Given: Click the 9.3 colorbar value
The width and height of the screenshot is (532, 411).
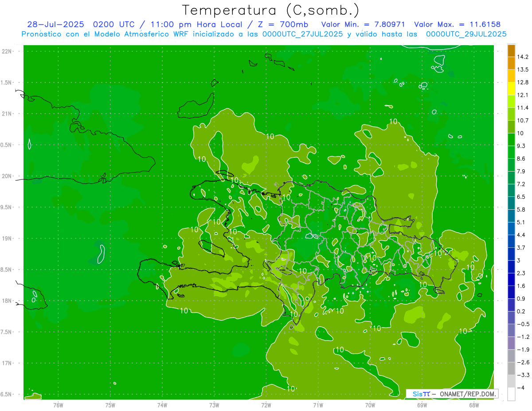Looking at the screenshot, I should pos(521,146).
